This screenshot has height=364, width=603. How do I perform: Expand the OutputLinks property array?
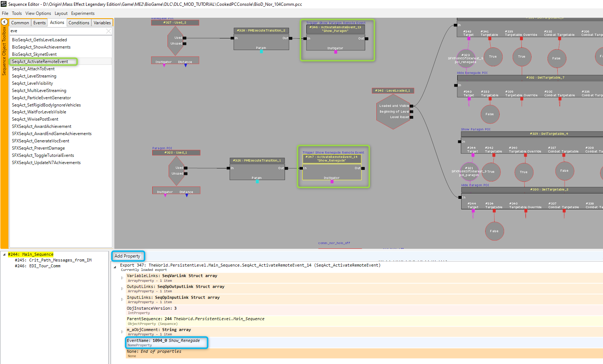click(x=122, y=289)
